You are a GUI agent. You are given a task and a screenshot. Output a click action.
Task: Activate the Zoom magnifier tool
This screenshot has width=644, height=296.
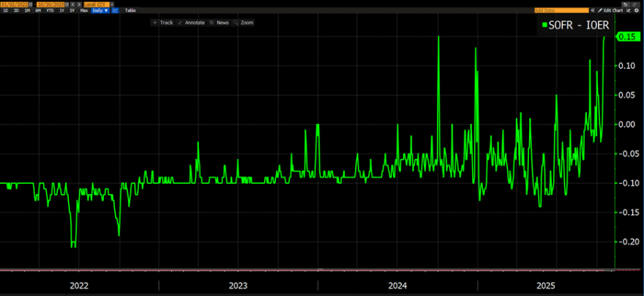click(244, 23)
